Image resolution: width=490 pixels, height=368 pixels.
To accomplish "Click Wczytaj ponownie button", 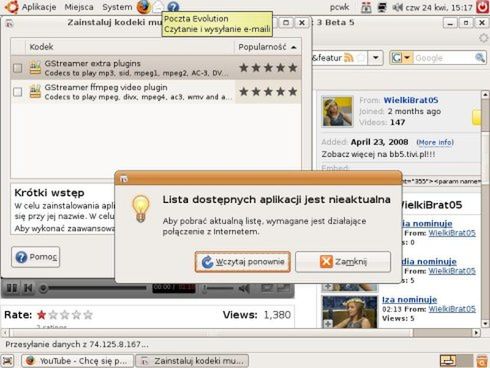I will [243, 262].
